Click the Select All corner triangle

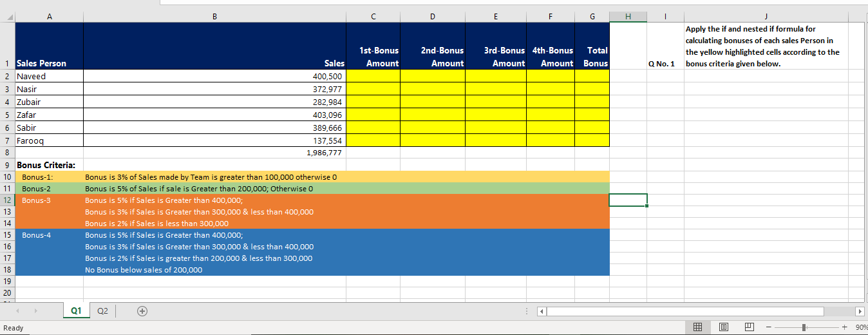[x=8, y=17]
